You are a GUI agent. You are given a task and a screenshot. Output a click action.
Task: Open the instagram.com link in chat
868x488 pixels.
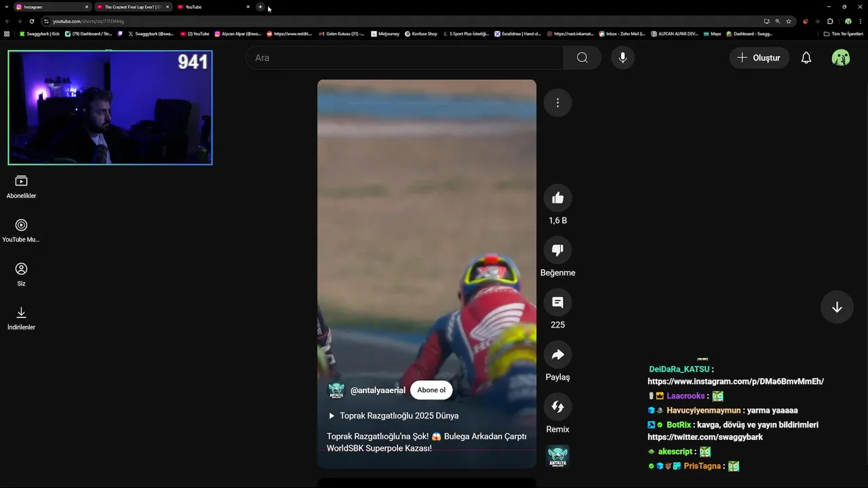coord(736,382)
